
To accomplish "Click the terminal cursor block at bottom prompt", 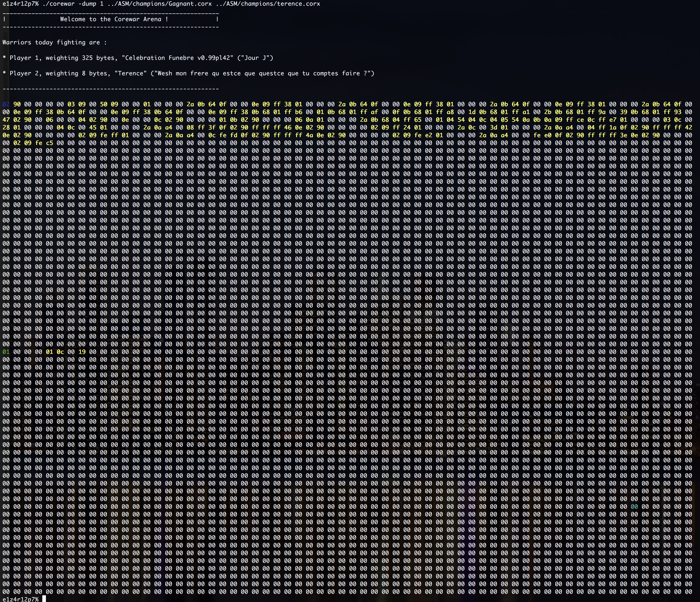I will click(44, 599).
